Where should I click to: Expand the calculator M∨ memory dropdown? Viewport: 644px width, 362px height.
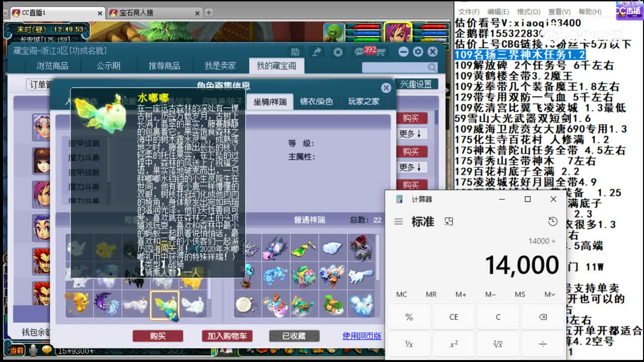[x=549, y=294]
